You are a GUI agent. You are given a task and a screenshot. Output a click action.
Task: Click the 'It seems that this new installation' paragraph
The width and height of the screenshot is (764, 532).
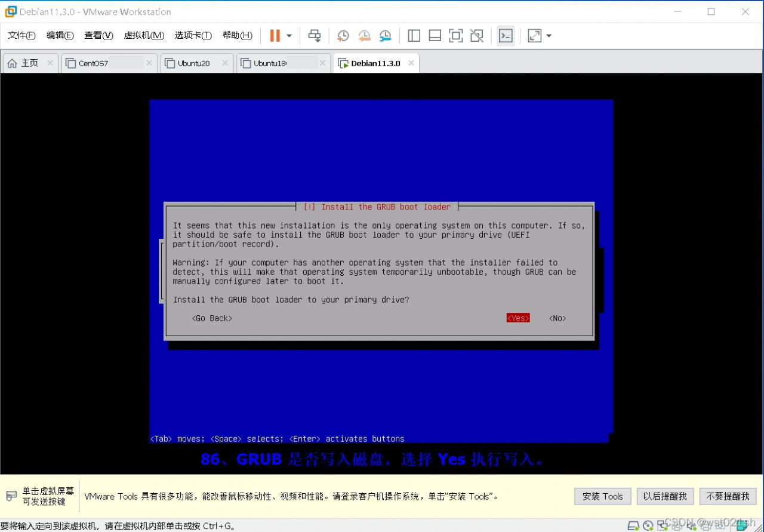click(379, 235)
